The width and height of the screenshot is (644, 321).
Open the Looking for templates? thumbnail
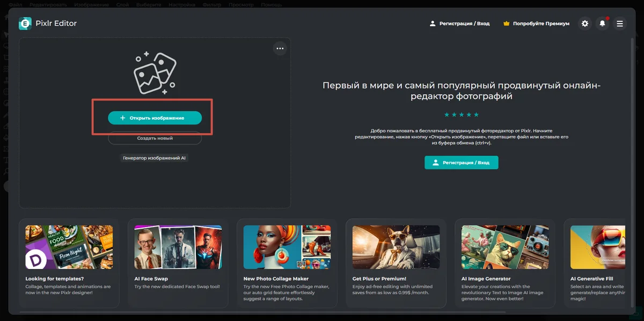69,247
